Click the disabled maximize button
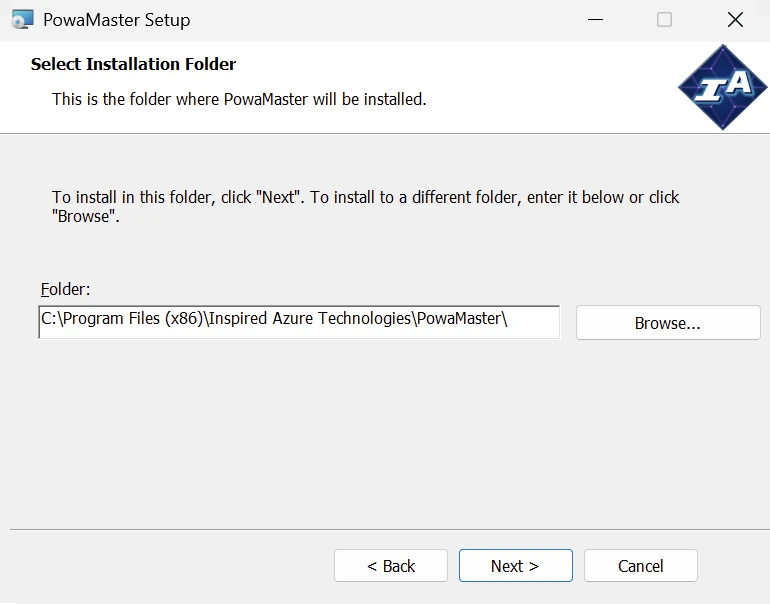Image resolution: width=770 pixels, height=604 pixels. click(x=664, y=20)
